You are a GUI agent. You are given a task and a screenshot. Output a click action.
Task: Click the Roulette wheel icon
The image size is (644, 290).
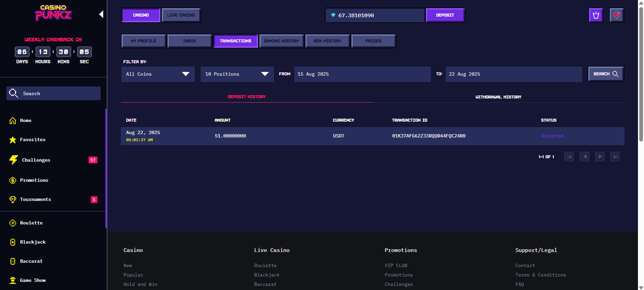pyautogui.click(x=13, y=223)
